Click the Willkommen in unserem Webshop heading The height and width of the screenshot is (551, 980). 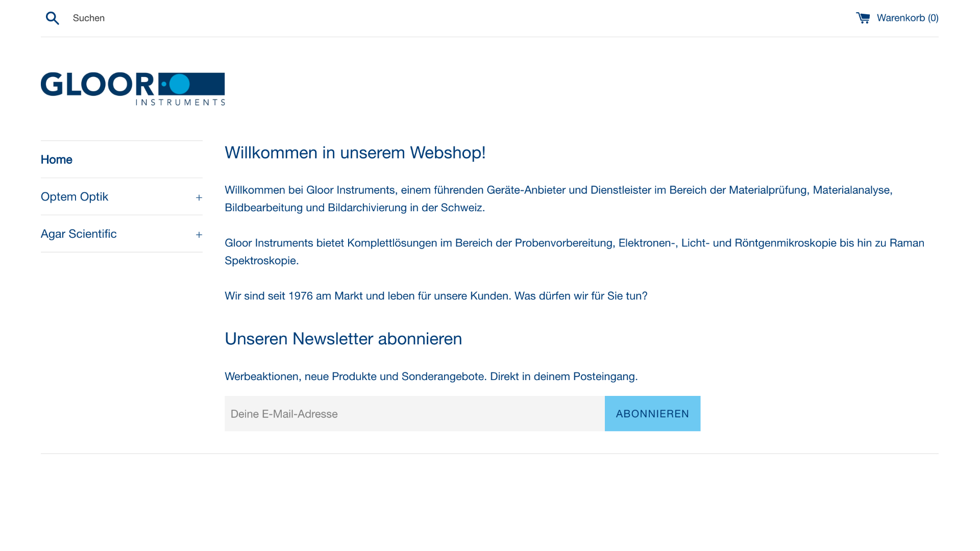click(355, 153)
